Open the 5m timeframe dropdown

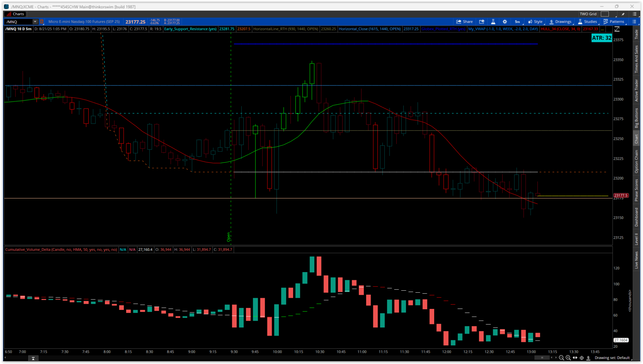pos(517,22)
